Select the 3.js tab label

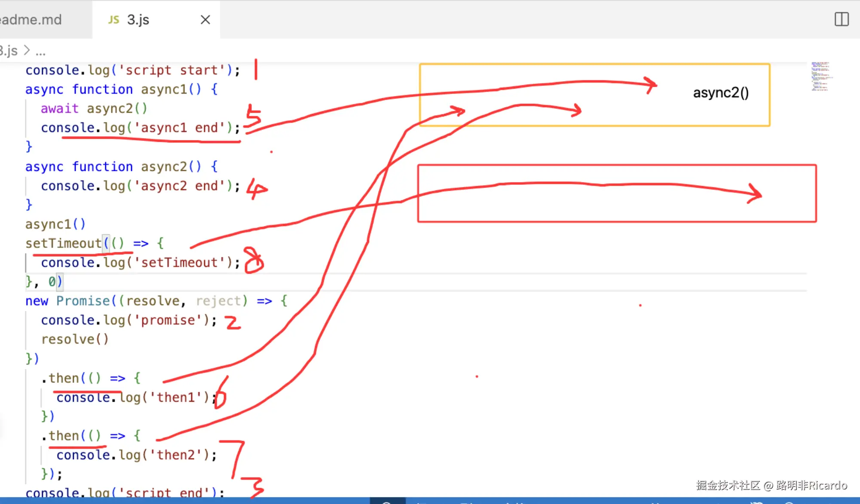coord(138,20)
